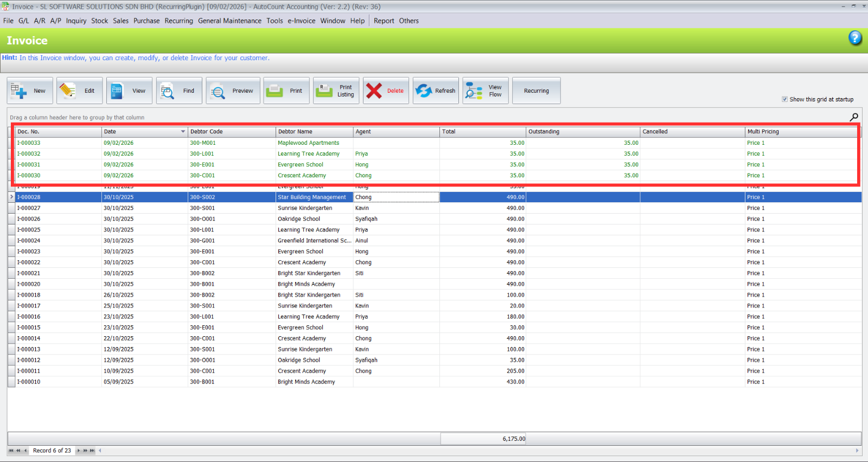Click the Record 6 of 23 indicator

(x=52, y=451)
